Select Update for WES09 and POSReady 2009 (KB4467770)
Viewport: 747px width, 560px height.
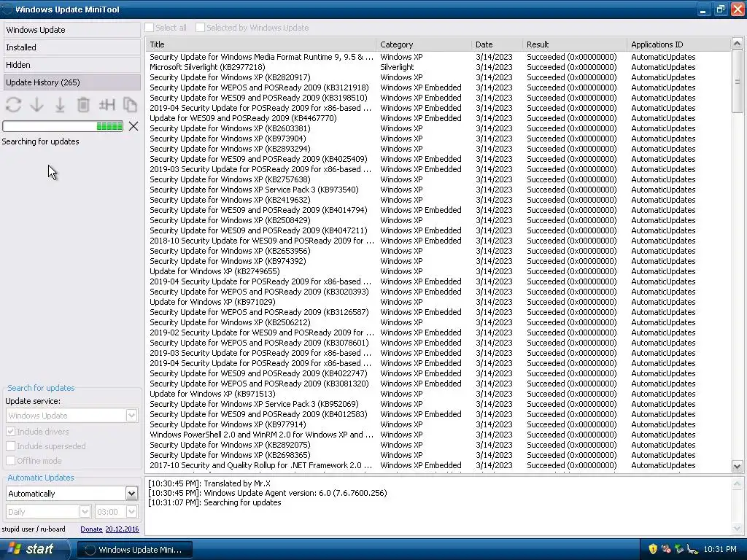[438, 118]
